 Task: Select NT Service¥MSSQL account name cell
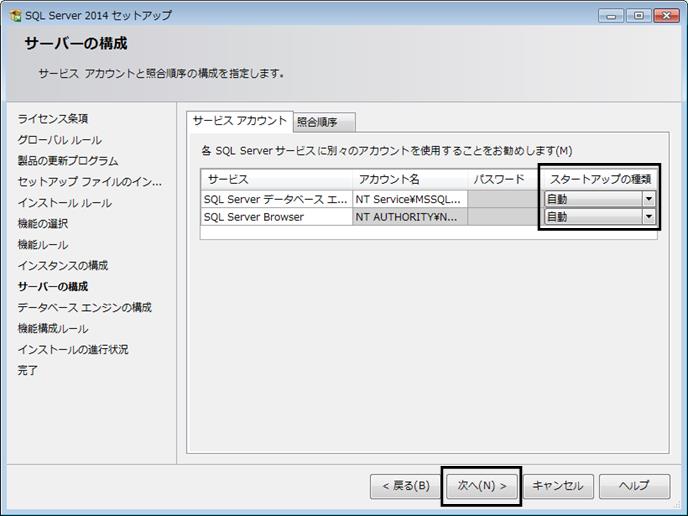click(409, 199)
